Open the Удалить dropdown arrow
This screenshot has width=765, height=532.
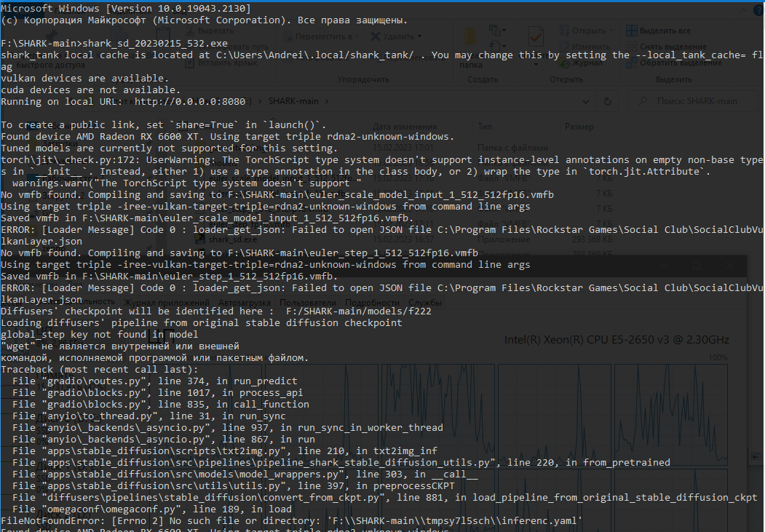[420, 36]
